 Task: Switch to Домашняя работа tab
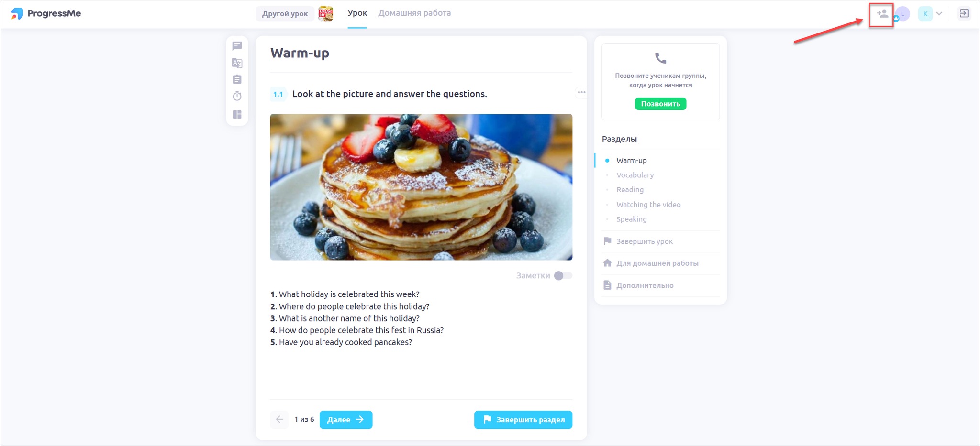pos(414,13)
